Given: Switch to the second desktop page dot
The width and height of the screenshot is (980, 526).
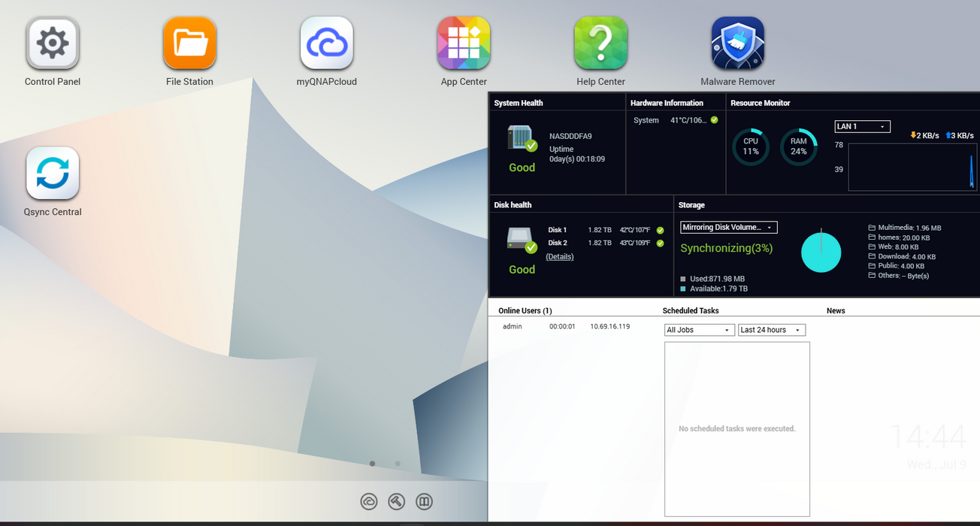Looking at the screenshot, I should [398, 464].
